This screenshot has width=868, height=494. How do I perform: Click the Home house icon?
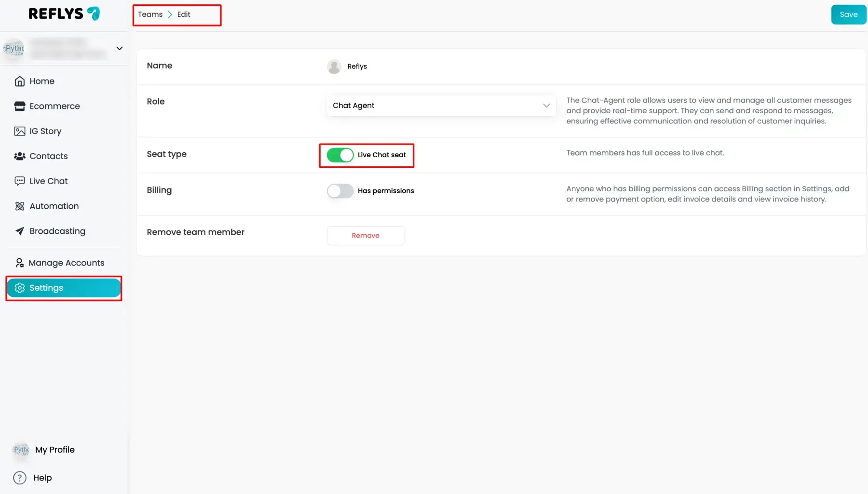pos(19,81)
